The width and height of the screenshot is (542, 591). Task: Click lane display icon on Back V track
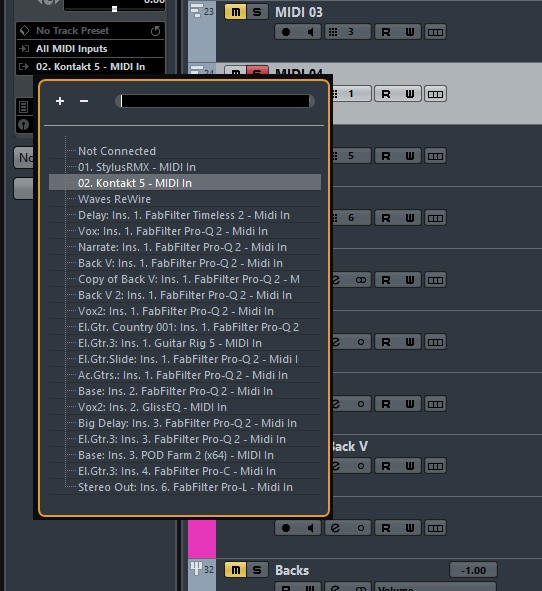(435, 466)
